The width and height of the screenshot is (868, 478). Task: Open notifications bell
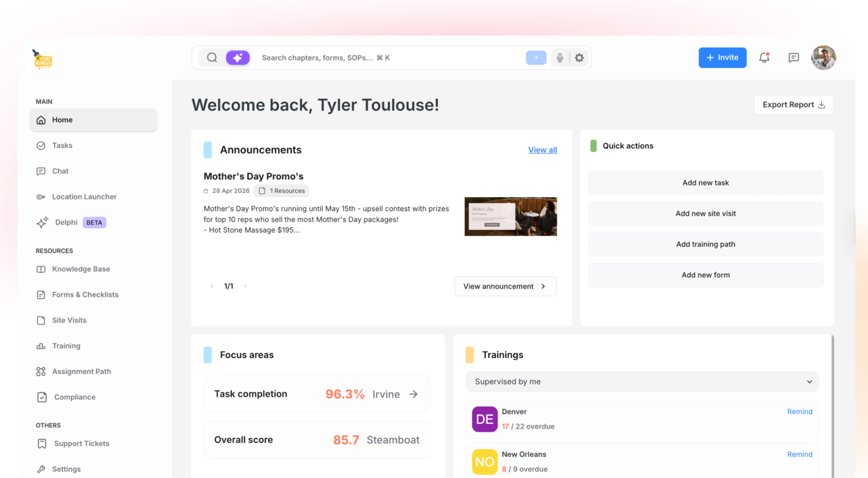pos(764,58)
